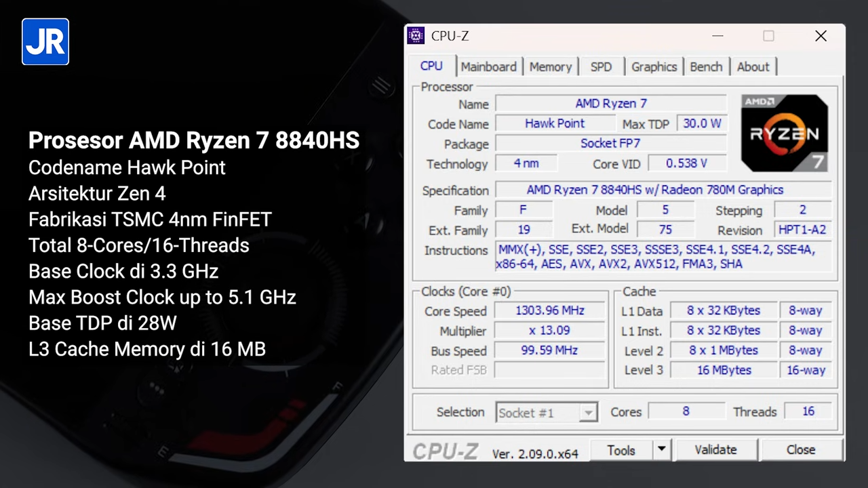Close the CPU-Z window via X
This screenshot has width=868, height=488.
click(821, 36)
